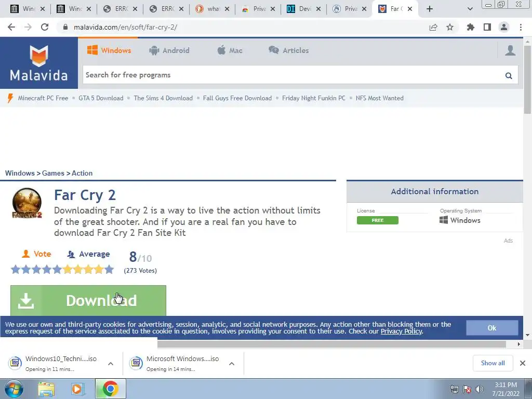The width and height of the screenshot is (532, 399).
Task: Open Friday Night Funkin PC link
Action: (x=313, y=98)
